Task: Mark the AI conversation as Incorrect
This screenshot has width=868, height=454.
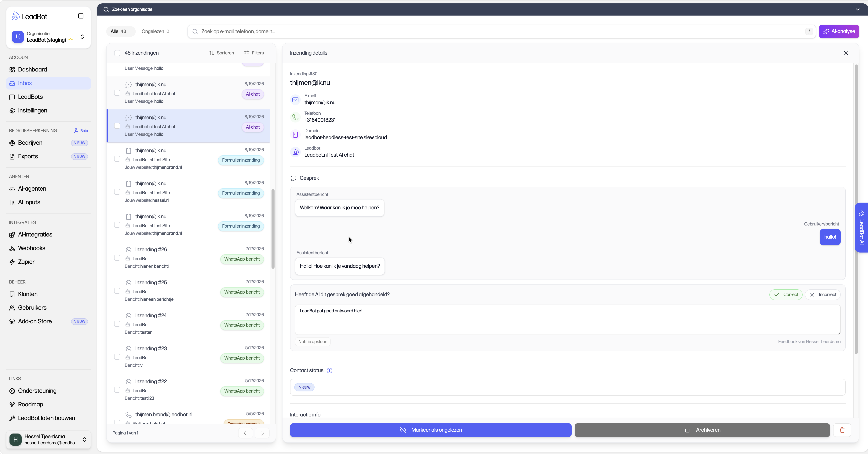Action: (x=822, y=295)
